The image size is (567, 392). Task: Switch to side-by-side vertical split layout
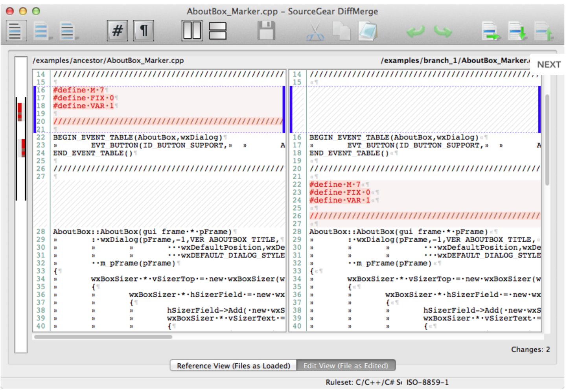click(x=192, y=31)
